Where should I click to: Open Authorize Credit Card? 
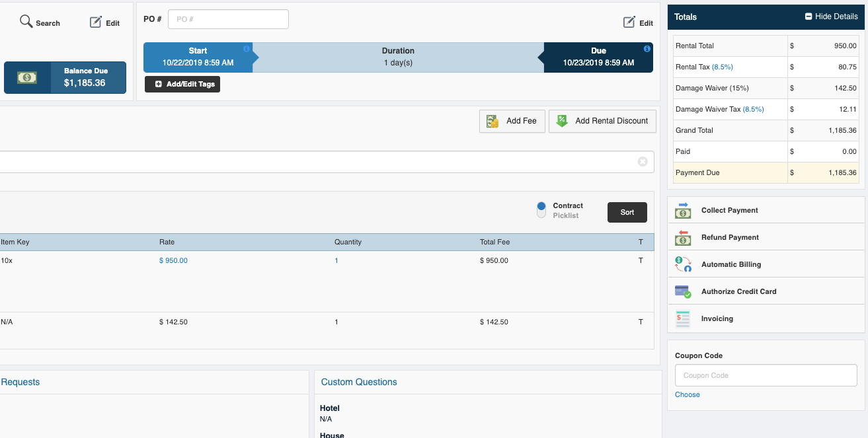[x=766, y=291]
